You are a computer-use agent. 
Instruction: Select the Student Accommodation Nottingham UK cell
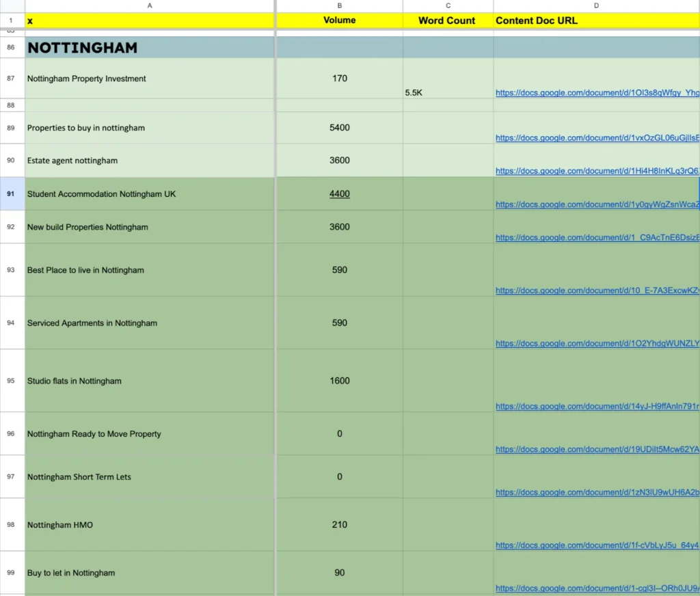click(150, 193)
